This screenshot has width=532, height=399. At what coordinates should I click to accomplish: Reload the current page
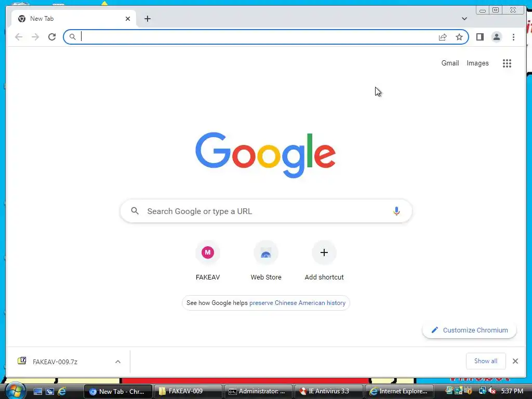pyautogui.click(x=52, y=37)
